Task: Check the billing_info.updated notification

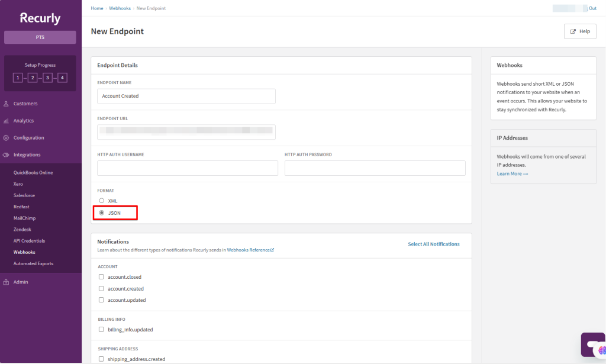Action: pos(102,329)
